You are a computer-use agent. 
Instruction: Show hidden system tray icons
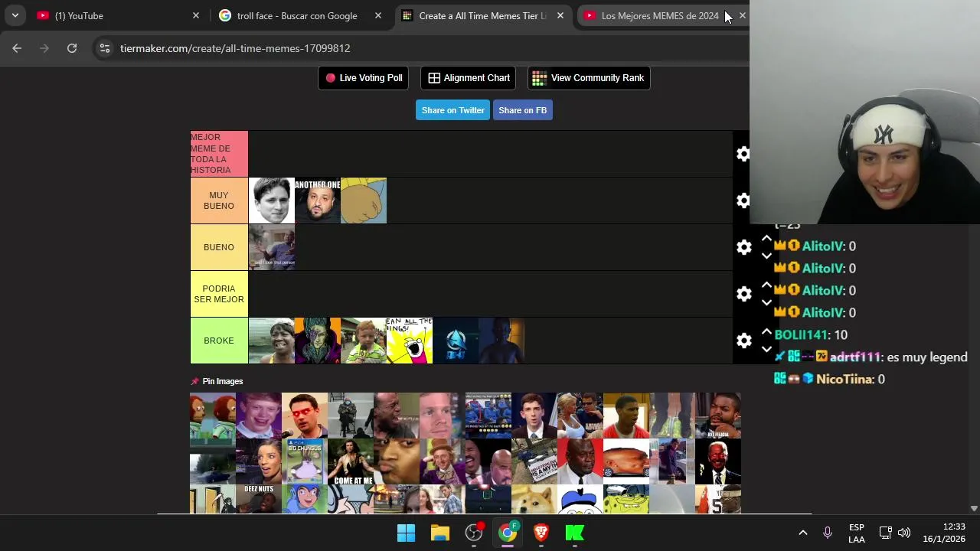click(802, 533)
